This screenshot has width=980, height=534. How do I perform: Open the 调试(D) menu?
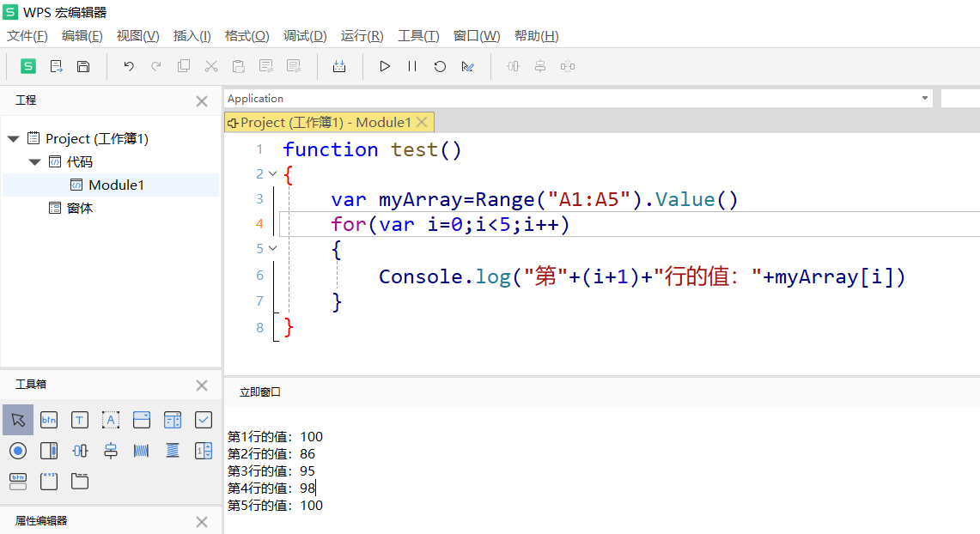(x=305, y=35)
